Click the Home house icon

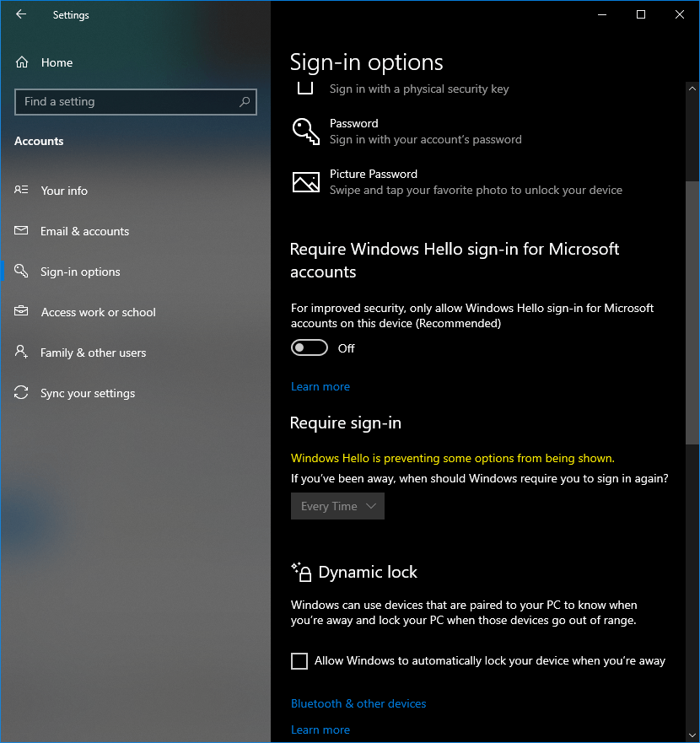click(22, 62)
